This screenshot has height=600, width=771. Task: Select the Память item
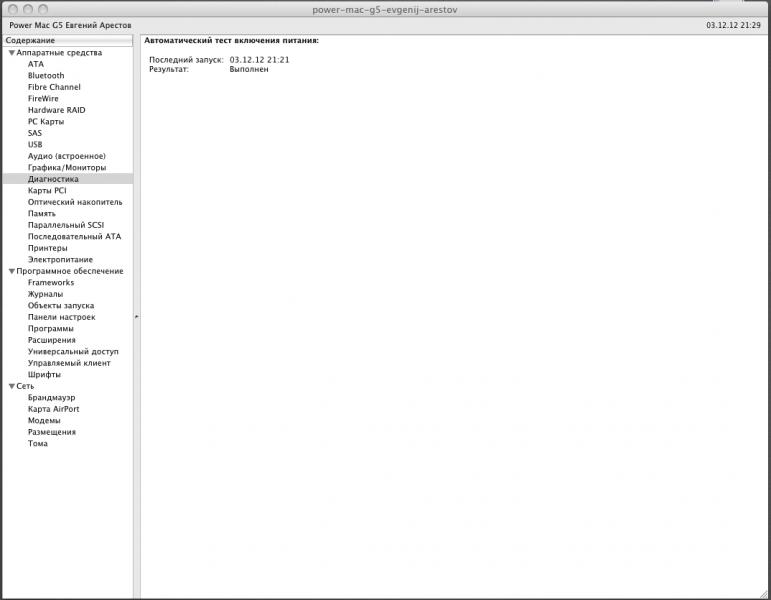(x=42, y=213)
